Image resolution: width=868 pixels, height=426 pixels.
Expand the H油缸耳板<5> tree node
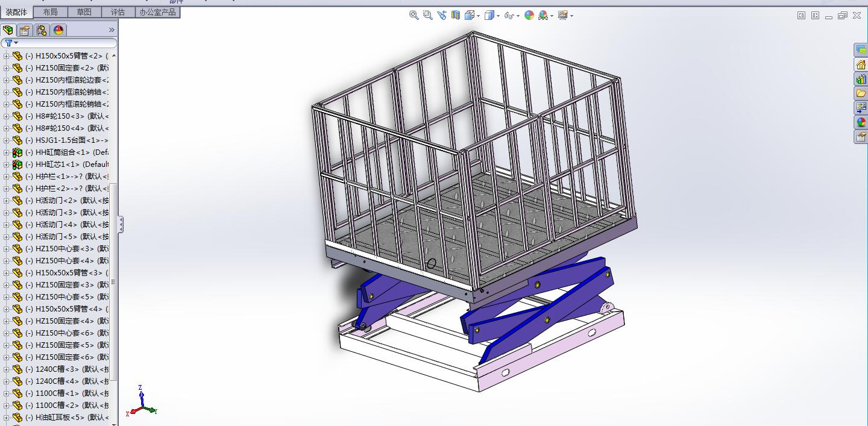click(x=7, y=418)
